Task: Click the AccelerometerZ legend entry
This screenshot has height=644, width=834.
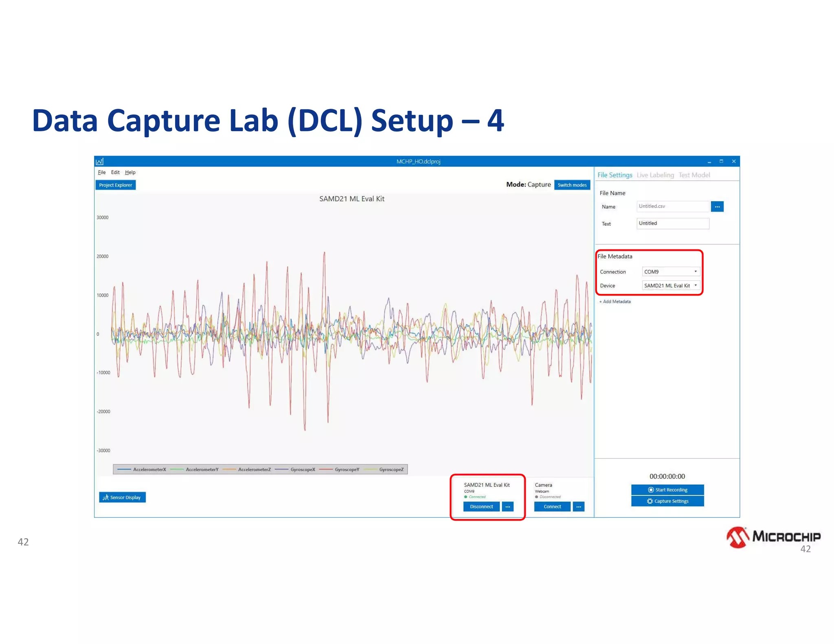Action: pyautogui.click(x=246, y=470)
